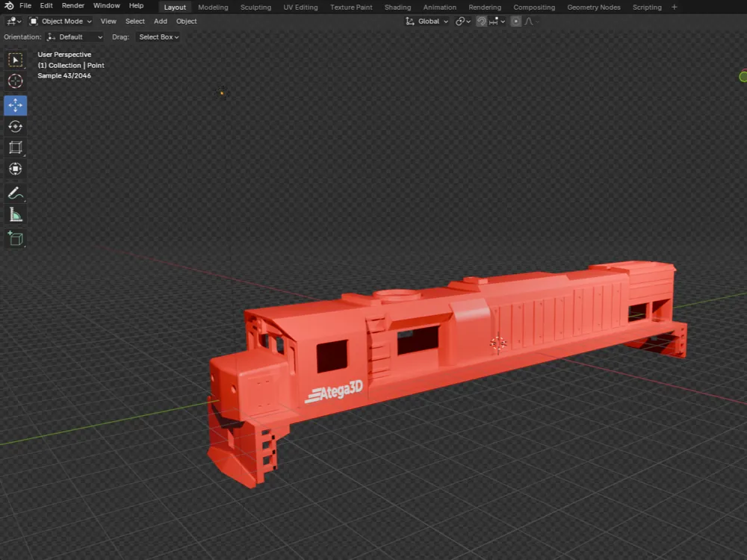Choose the Transform tool
This screenshot has width=747, height=560.
pyautogui.click(x=15, y=169)
